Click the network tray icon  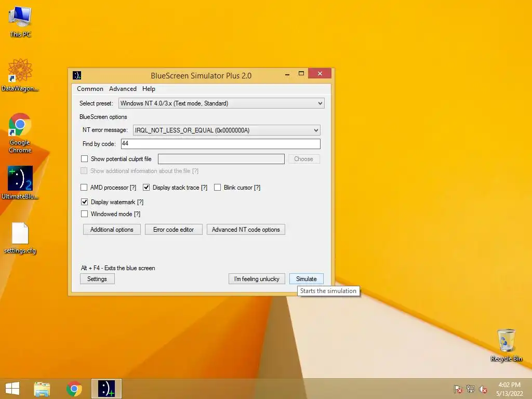coord(471,389)
